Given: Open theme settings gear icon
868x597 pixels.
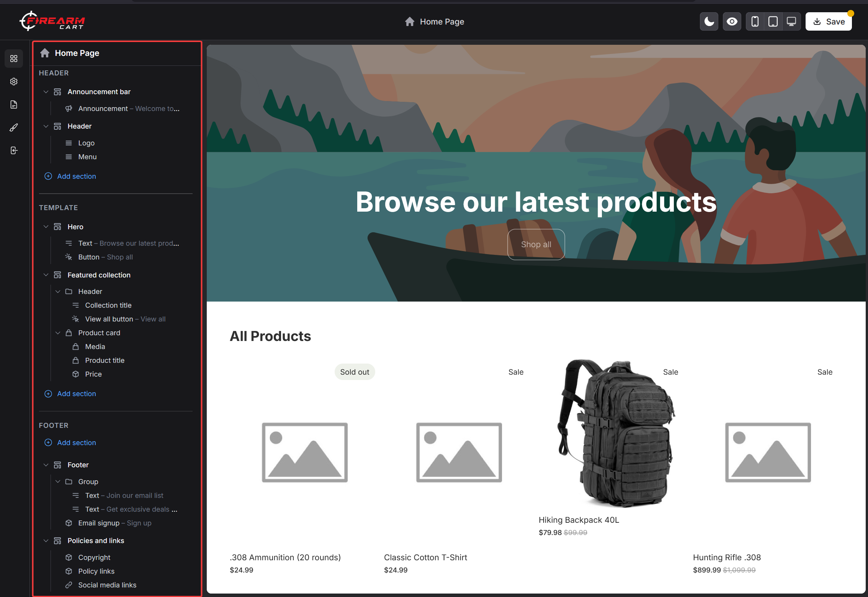Looking at the screenshot, I should [14, 82].
